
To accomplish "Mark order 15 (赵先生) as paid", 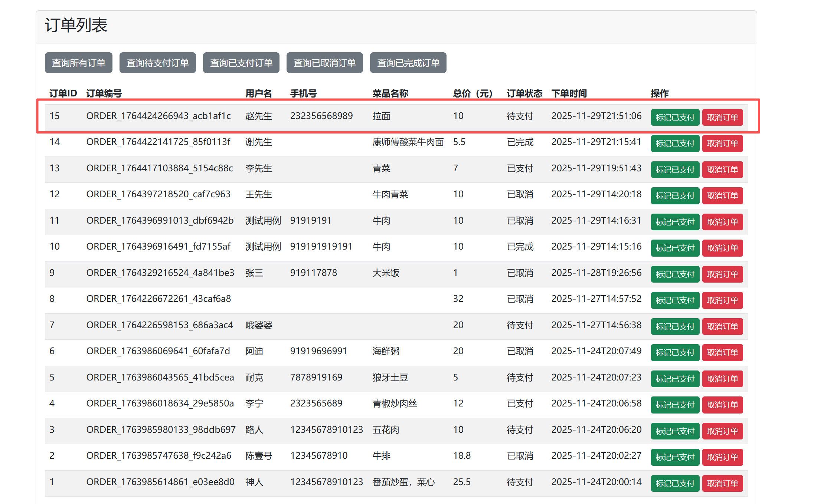I will (x=674, y=118).
